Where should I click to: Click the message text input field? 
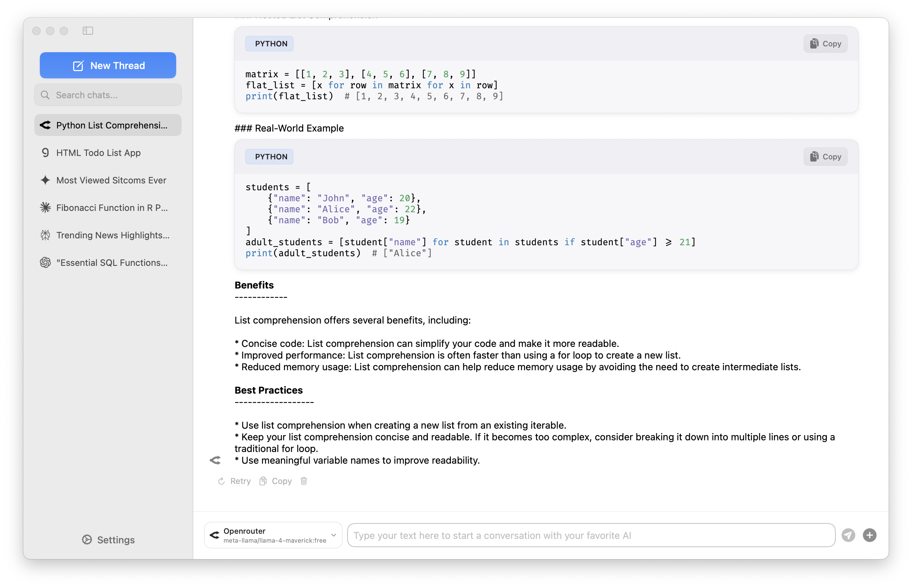[591, 535]
